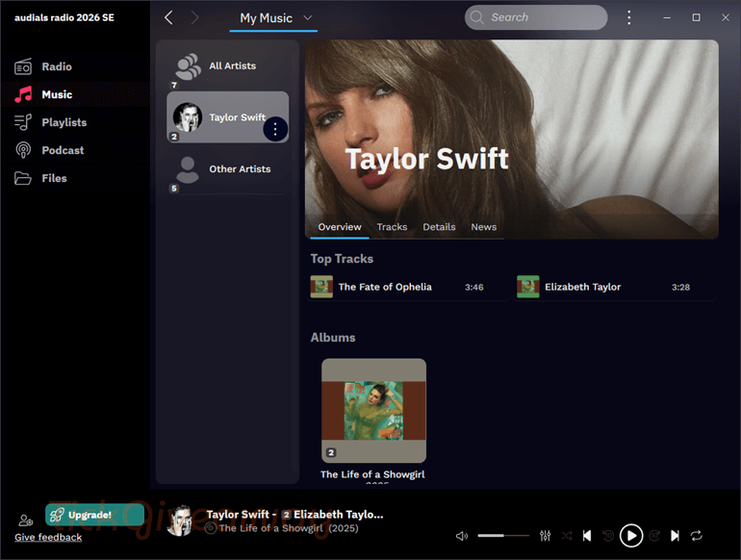Viewport: 741px width, 560px height.
Task: Click the Taylor Swift artist avatar
Action: click(188, 117)
